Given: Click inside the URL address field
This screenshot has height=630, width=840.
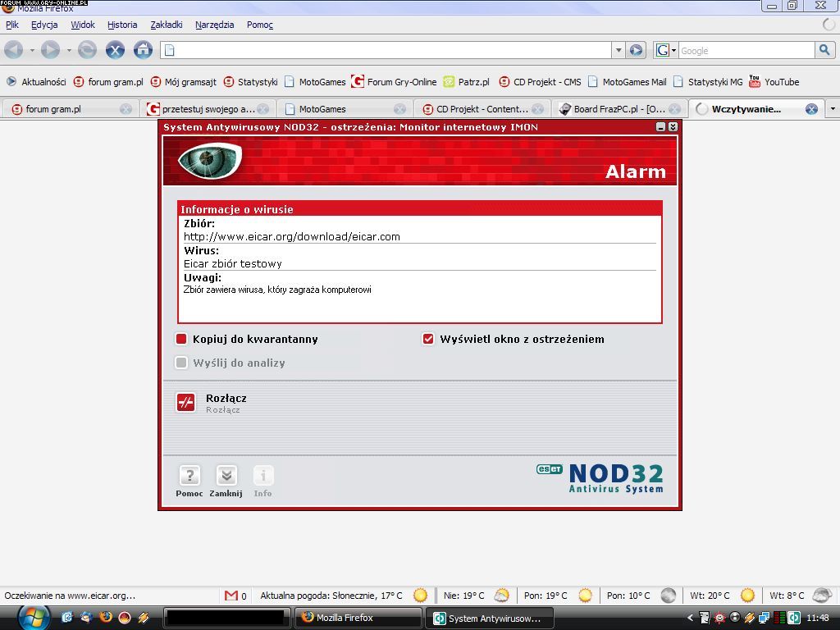Looking at the screenshot, I should (x=386, y=50).
